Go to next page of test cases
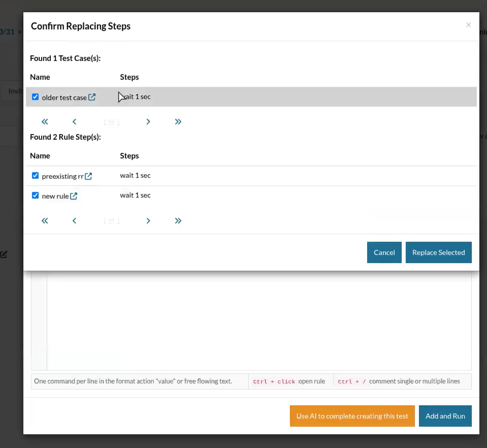The image size is (487, 448). coord(148,122)
